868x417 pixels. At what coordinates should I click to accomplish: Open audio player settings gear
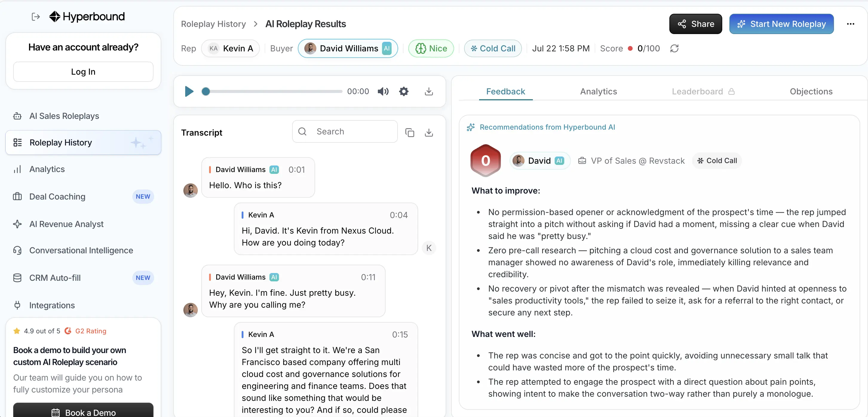coord(404,91)
